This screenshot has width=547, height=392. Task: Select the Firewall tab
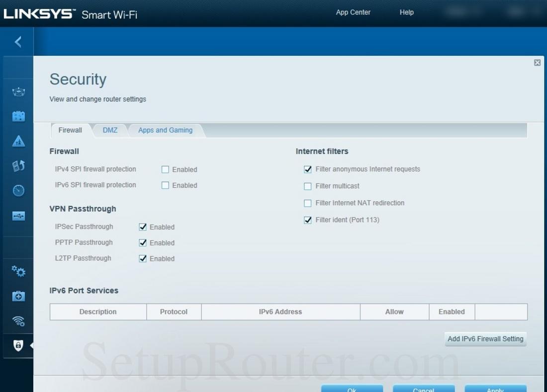click(70, 130)
